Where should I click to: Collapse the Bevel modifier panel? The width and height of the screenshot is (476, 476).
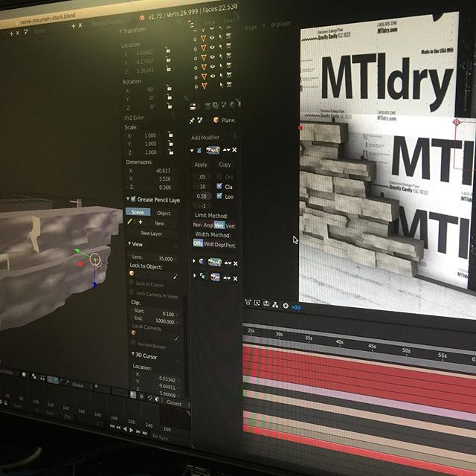[x=192, y=150]
